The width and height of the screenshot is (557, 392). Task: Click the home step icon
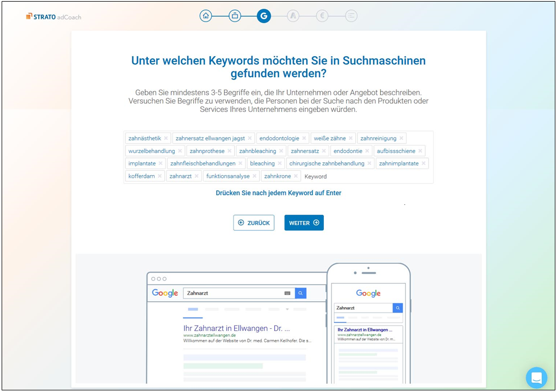pyautogui.click(x=205, y=16)
